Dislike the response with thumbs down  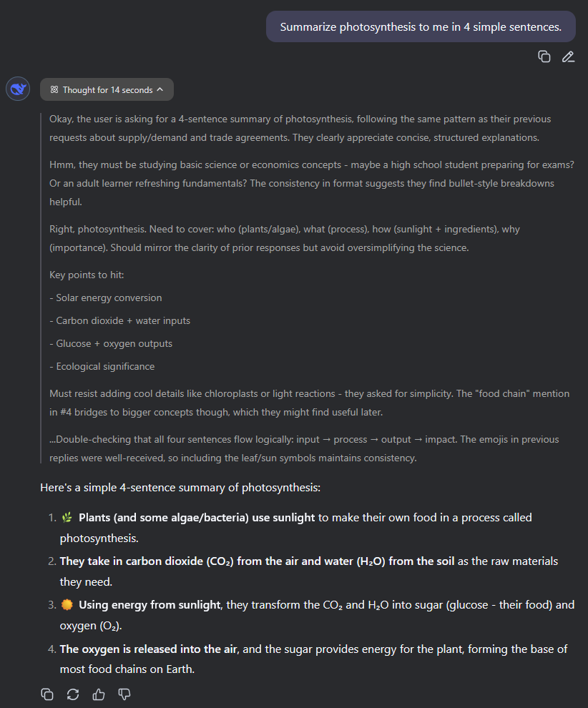[x=124, y=694]
